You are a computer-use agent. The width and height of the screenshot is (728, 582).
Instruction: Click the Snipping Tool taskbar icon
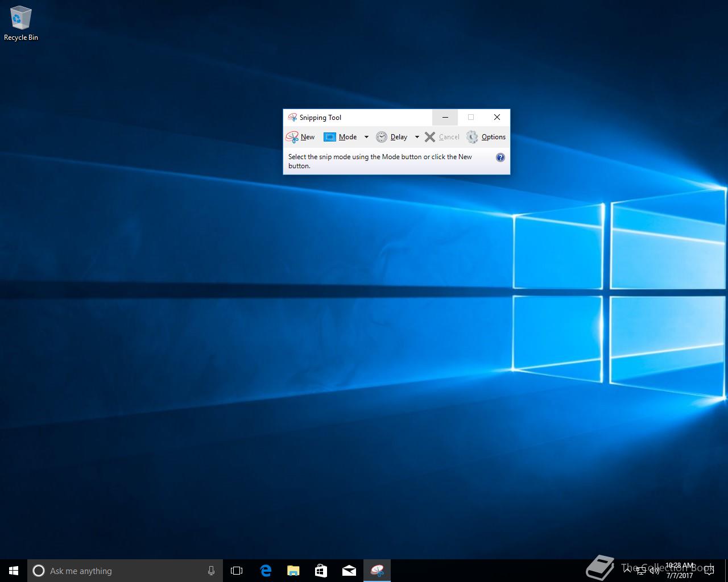(377, 571)
